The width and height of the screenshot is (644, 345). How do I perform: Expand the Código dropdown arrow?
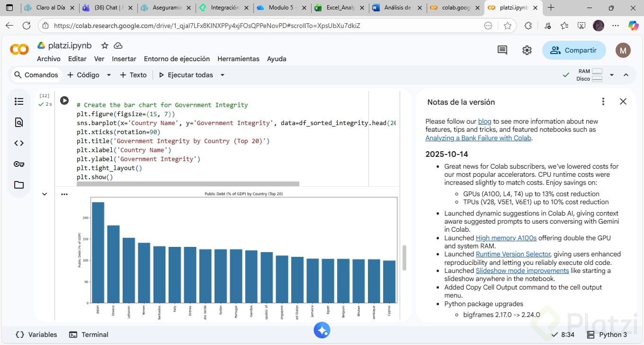tap(109, 75)
